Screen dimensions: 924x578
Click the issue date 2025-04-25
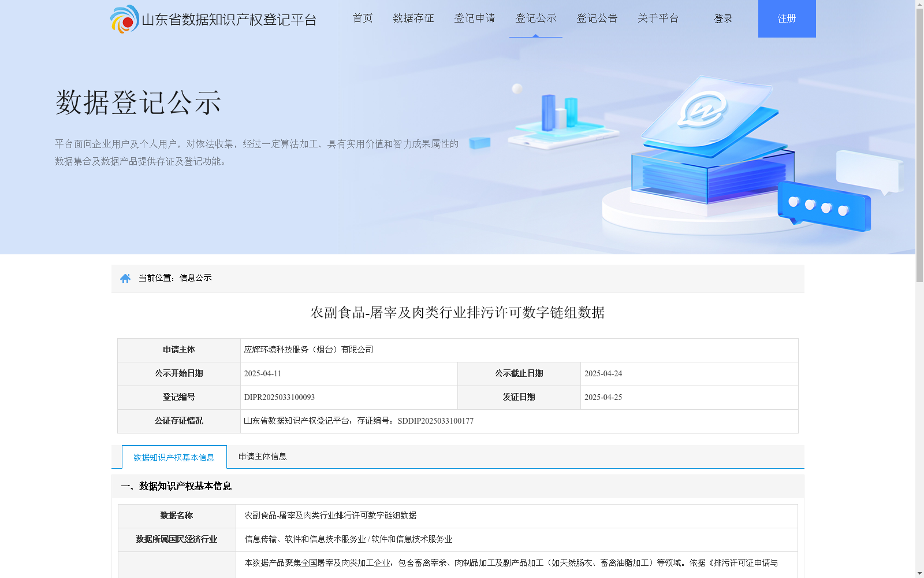coord(603,398)
